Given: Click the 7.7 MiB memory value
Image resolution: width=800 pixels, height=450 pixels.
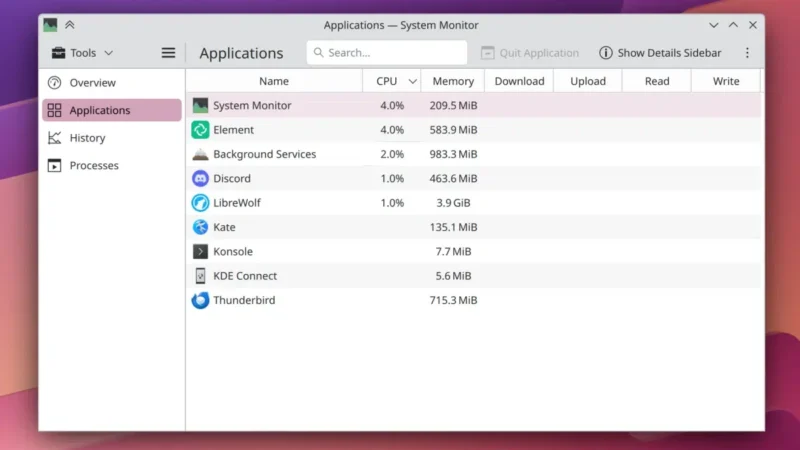Looking at the screenshot, I should [x=453, y=252].
